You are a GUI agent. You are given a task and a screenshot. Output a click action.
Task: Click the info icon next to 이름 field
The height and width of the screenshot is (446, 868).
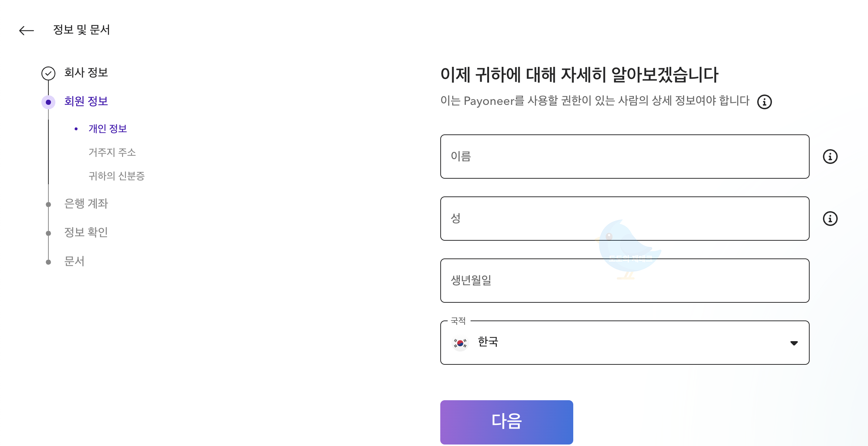[831, 157]
